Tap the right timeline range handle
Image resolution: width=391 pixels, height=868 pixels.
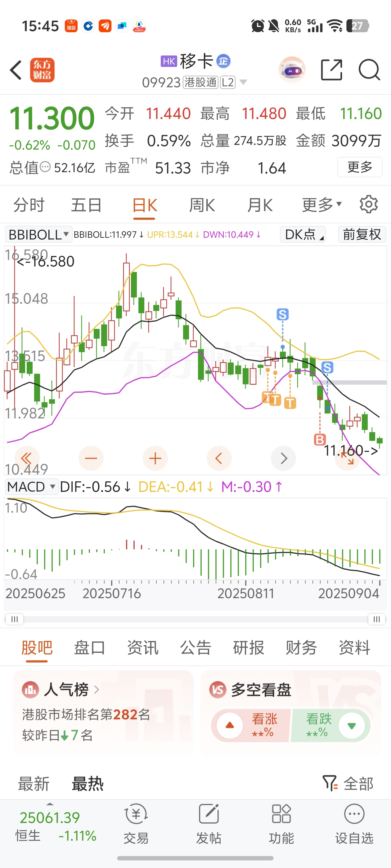[376, 619]
